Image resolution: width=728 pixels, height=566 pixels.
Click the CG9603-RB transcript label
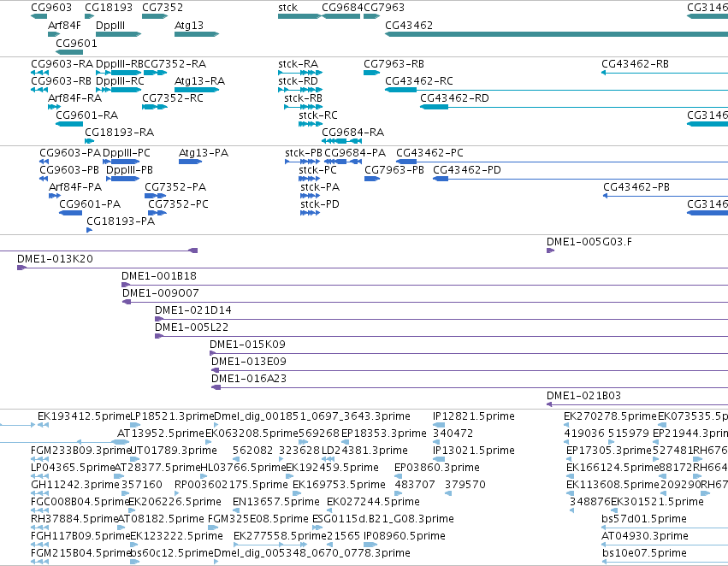tap(62, 80)
